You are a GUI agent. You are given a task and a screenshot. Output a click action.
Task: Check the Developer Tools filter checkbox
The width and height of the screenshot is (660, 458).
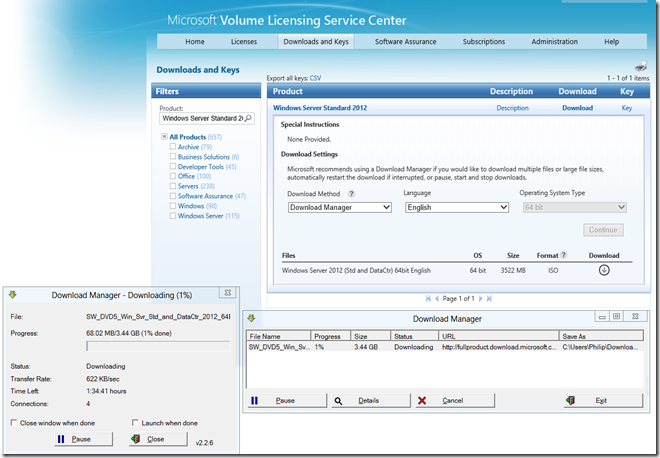pyautogui.click(x=173, y=166)
